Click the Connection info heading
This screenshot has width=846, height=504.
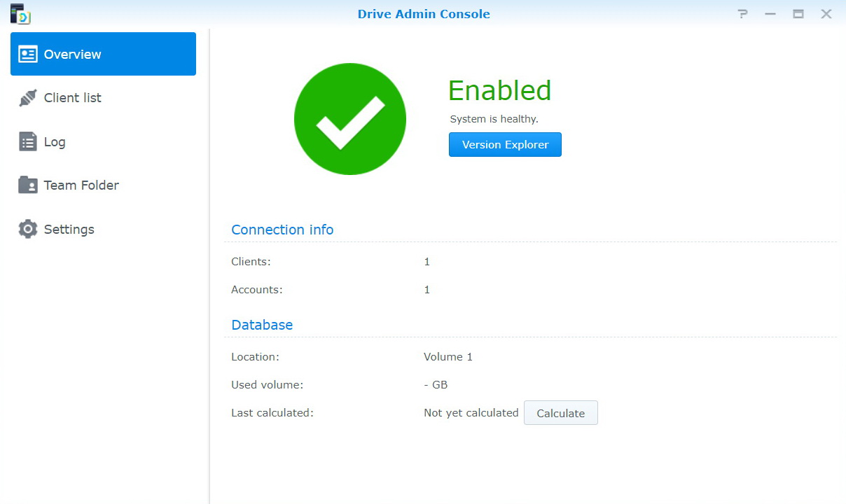(282, 230)
